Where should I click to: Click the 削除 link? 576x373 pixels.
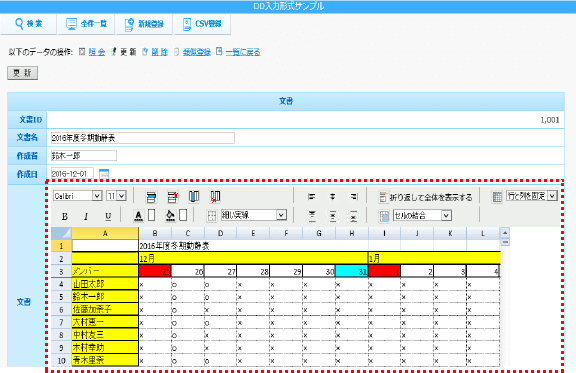click(160, 52)
